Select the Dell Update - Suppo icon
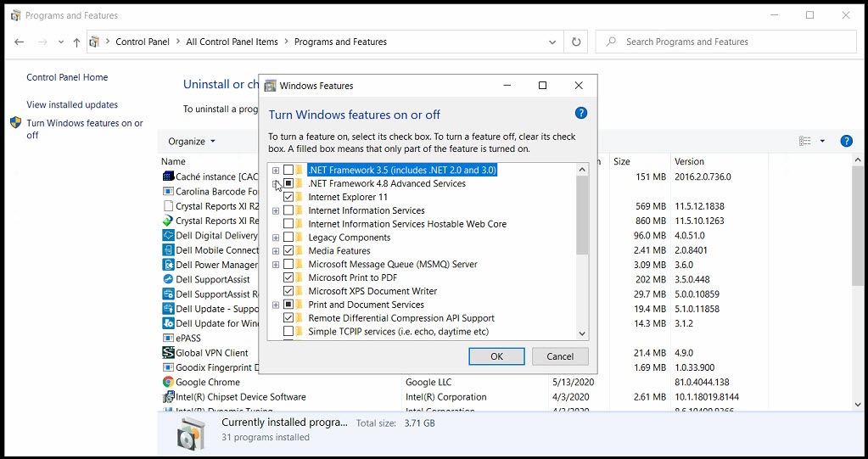This screenshot has height=459, width=868. pyautogui.click(x=168, y=308)
